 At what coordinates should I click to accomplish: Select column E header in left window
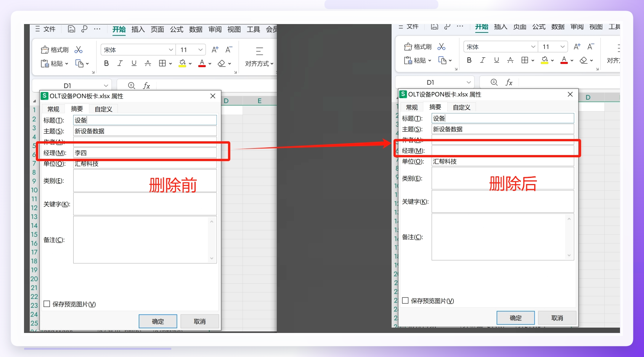(260, 101)
